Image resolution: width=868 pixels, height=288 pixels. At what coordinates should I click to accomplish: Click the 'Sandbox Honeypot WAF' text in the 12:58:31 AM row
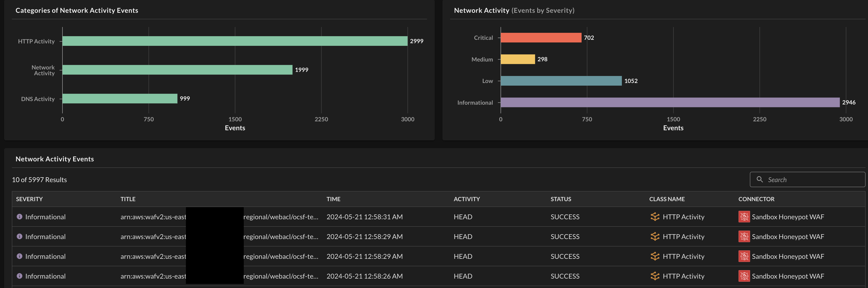(788, 217)
